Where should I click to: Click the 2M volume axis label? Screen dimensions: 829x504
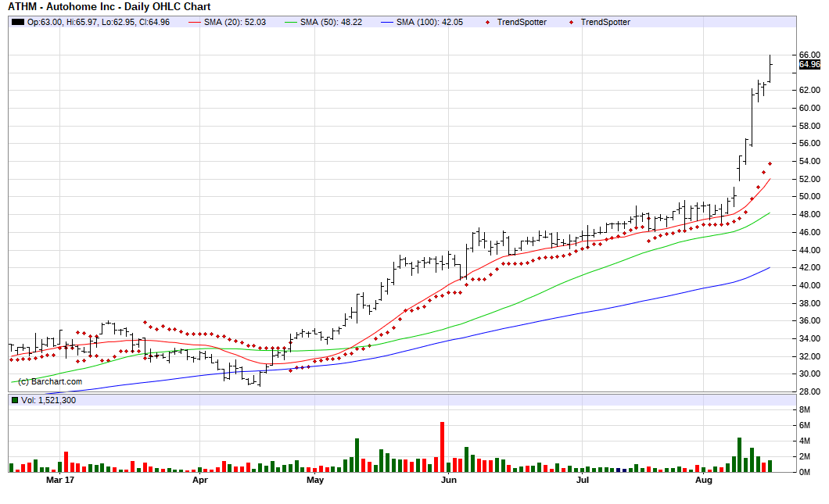click(x=804, y=456)
